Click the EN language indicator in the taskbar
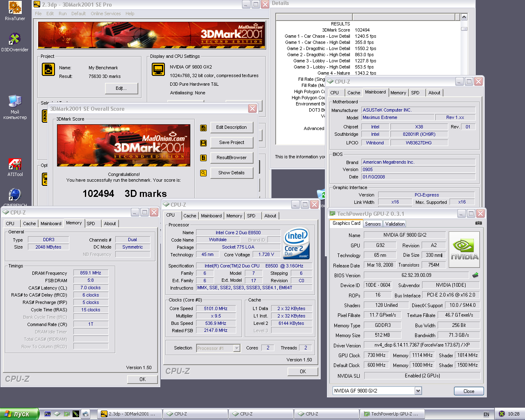 tap(486, 414)
